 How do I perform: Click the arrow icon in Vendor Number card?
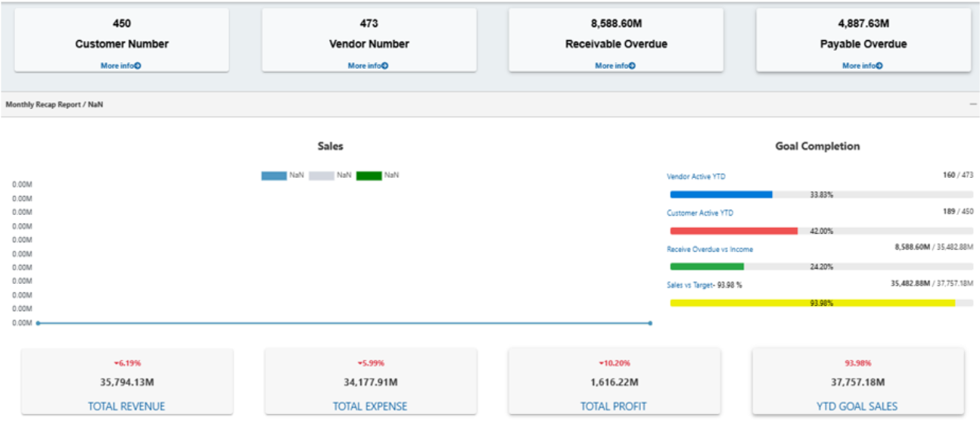[385, 66]
